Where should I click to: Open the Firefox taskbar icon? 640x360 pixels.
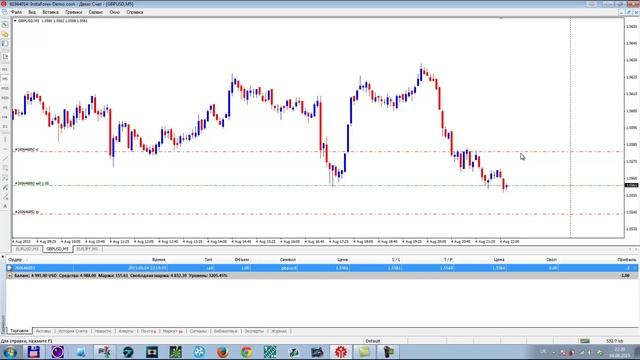(x=223, y=352)
